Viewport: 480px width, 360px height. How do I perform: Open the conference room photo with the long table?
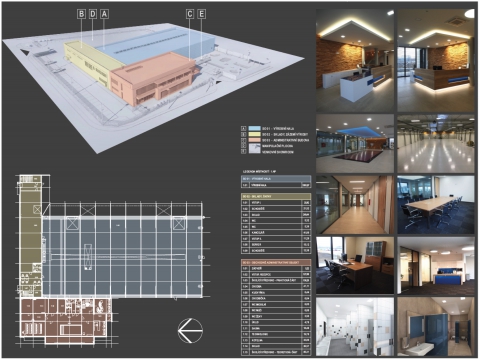[436, 205]
